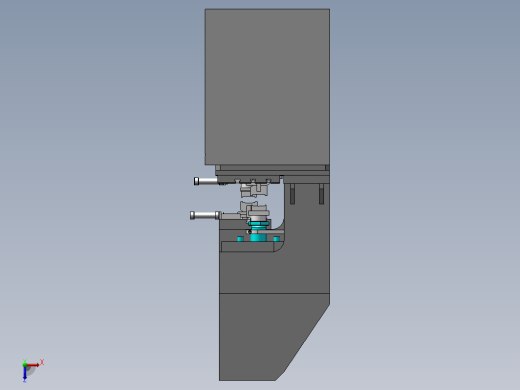Select the small teal bolt right of the bushing

tap(276, 239)
